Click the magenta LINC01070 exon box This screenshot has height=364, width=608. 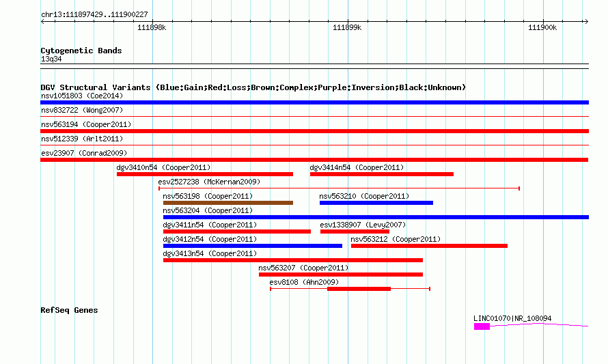point(482,326)
